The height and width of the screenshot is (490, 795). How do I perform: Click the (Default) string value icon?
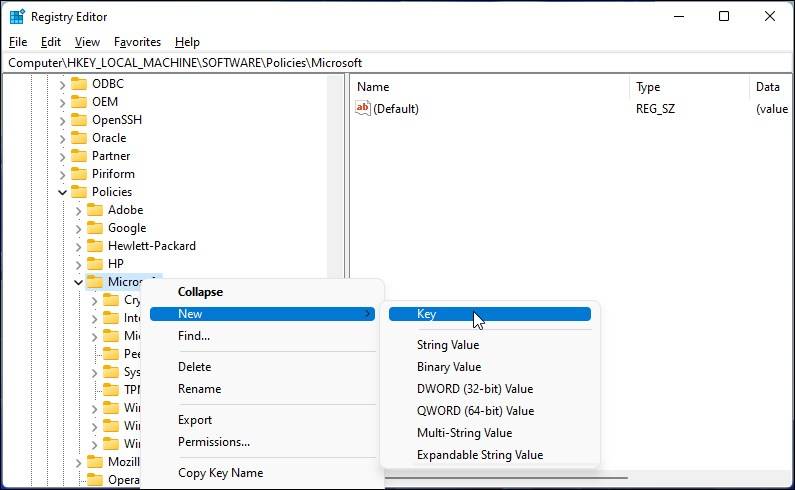tap(363, 108)
